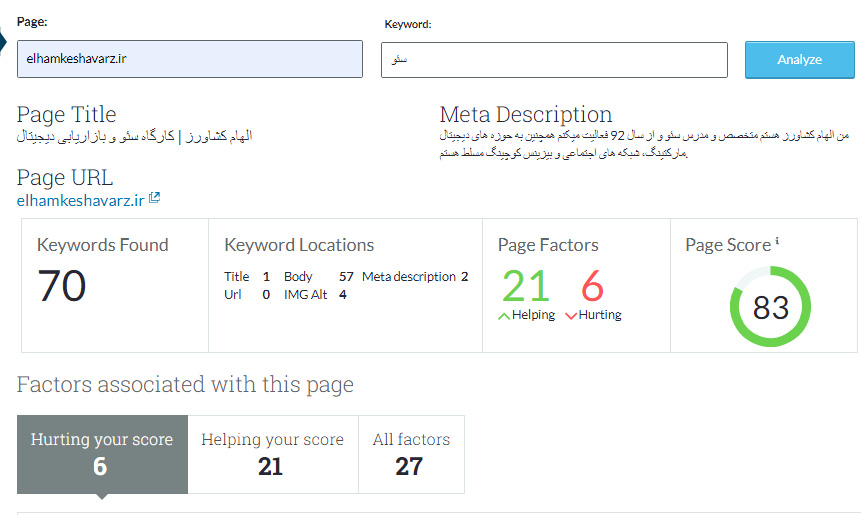The height and width of the screenshot is (515, 861).
Task: Click inside the Keyword input field
Action: tap(553, 60)
